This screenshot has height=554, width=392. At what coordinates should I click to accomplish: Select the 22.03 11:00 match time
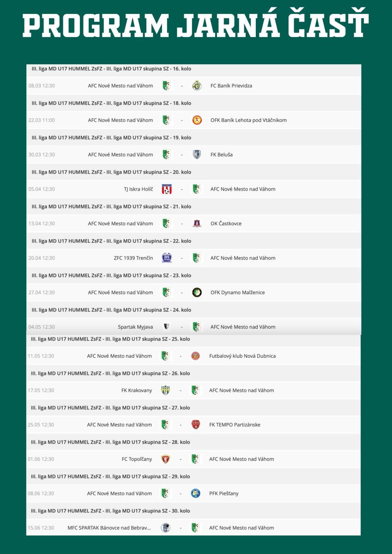[42, 120]
